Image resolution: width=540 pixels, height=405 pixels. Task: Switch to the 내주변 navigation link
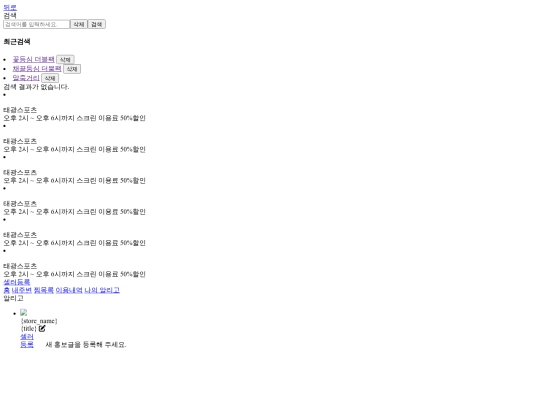pos(22,290)
